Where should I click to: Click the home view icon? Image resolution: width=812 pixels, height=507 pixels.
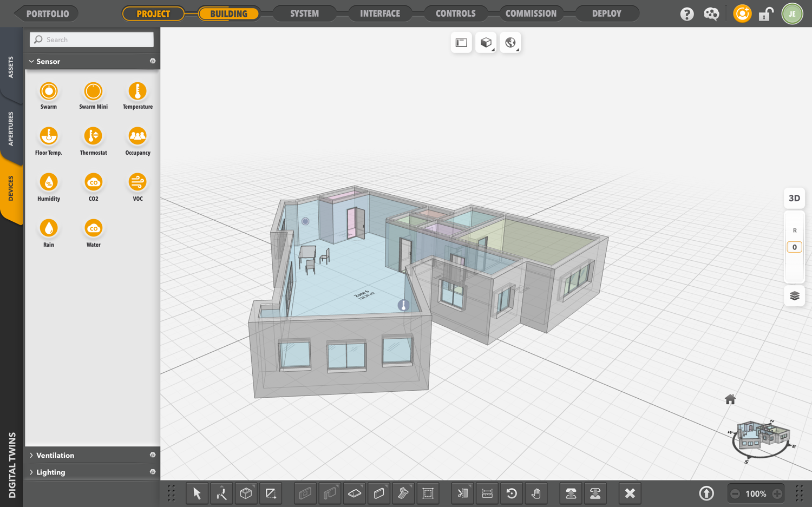pos(730,399)
